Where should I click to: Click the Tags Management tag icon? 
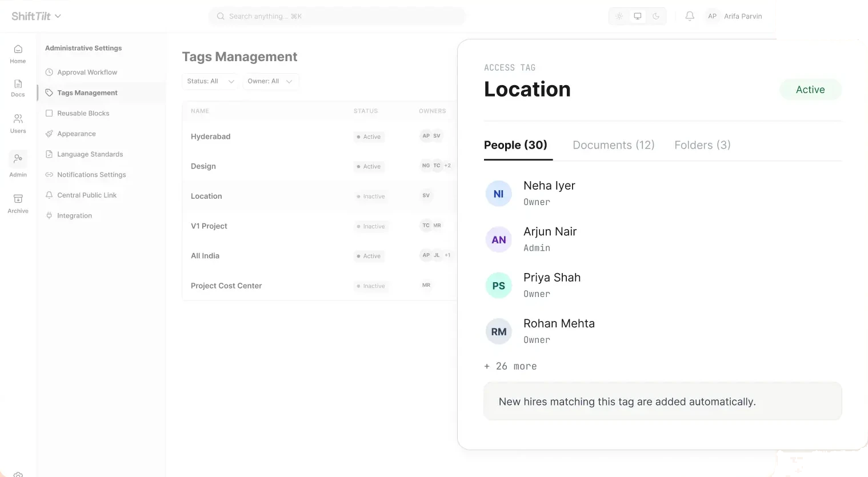point(49,93)
